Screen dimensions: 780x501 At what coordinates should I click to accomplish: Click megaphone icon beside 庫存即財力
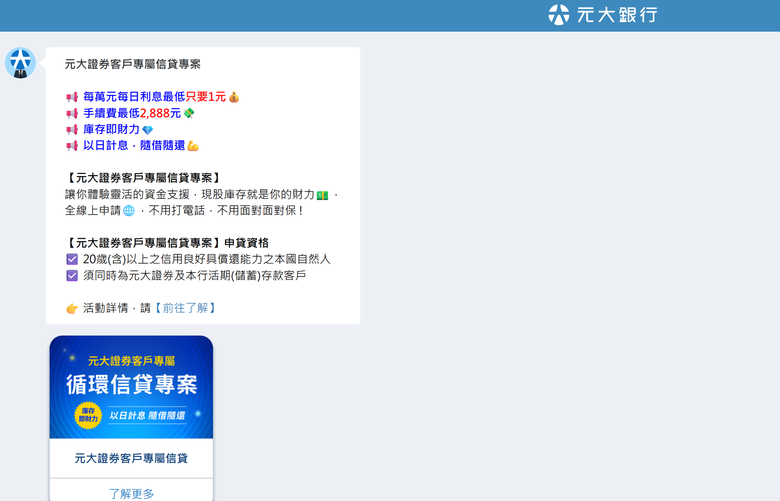pyautogui.click(x=72, y=130)
